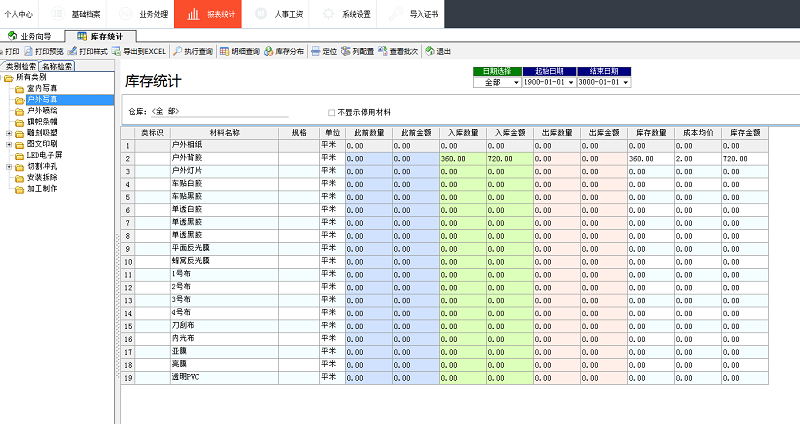The height and width of the screenshot is (424, 800).
Task: Click the 打印 print toolbar icon
Action: 10,50
